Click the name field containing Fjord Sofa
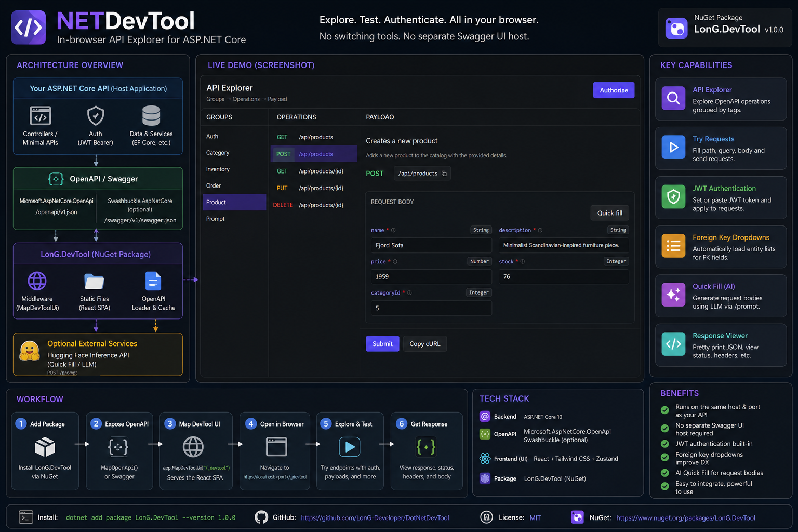798x532 pixels. coord(431,245)
